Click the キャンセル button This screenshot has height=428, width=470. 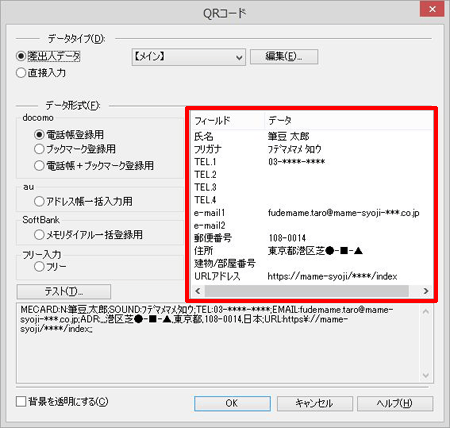tap(314, 403)
